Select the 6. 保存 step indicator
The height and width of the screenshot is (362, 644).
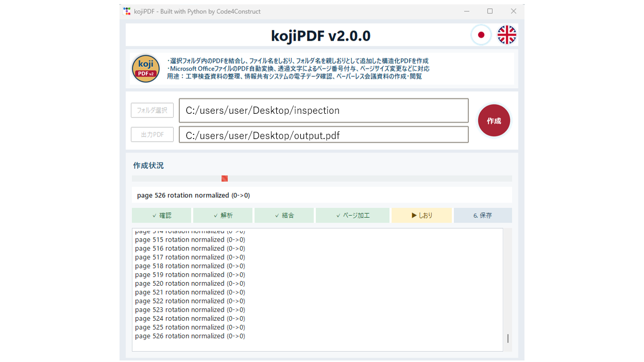[483, 215]
